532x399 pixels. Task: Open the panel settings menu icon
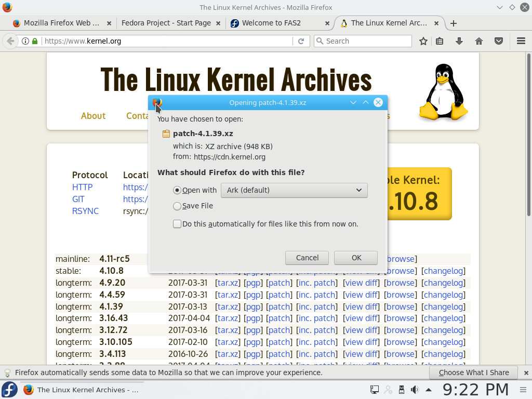tap(523, 390)
